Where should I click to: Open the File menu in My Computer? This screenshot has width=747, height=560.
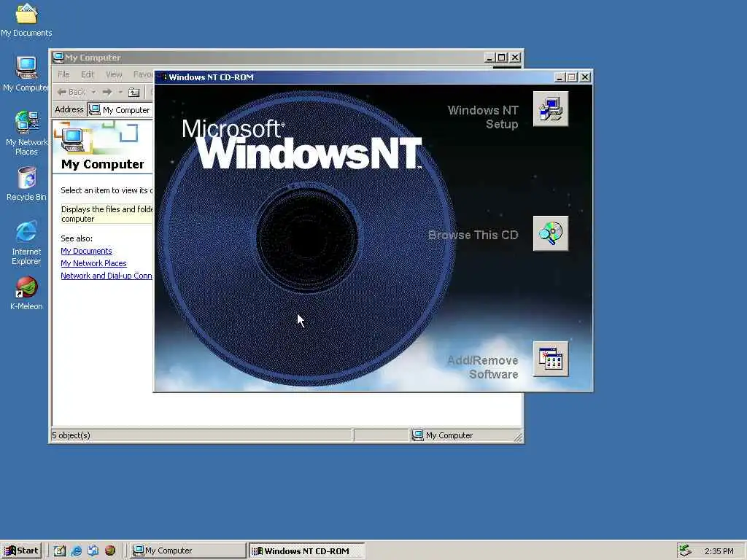pyautogui.click(x=63, y=74)
